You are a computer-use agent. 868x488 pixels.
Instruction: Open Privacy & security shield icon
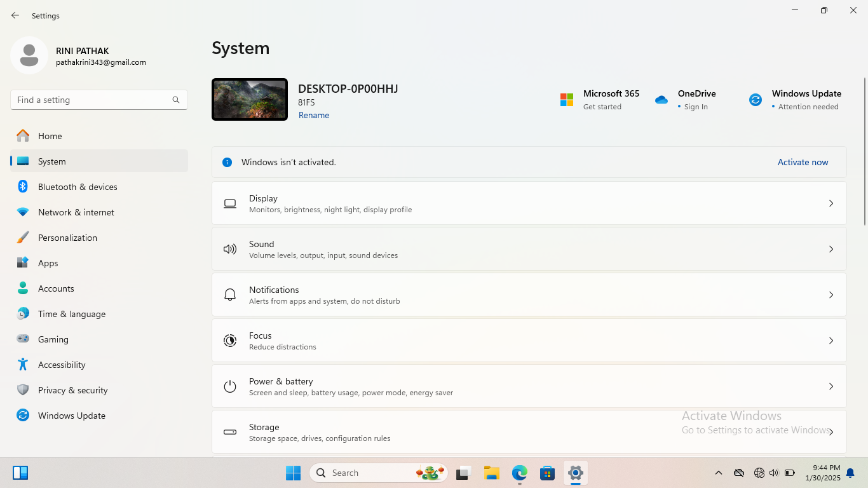coord(23,390)
